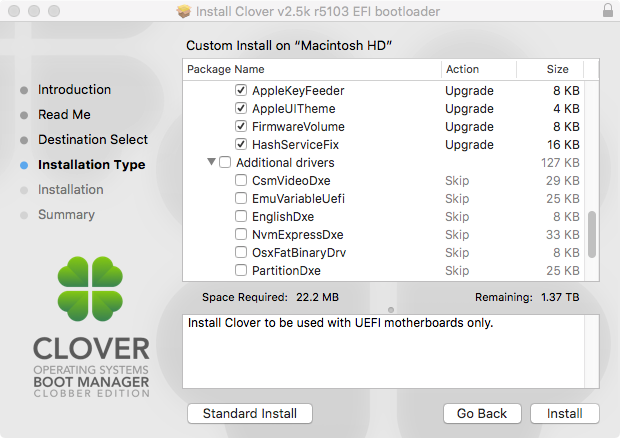Click the Install button
The width and height of the screenshot is (620, 438).
tap(565, 413)
